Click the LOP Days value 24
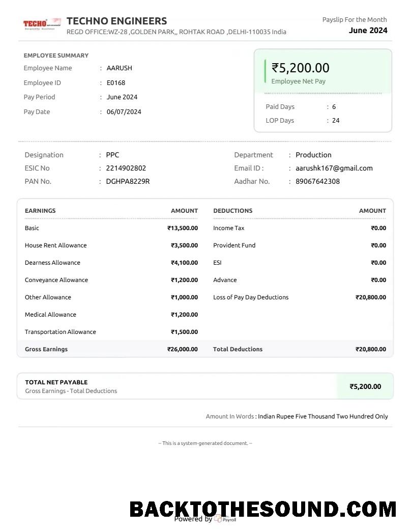This screenshot has height=532, width=411. point(336,121)
